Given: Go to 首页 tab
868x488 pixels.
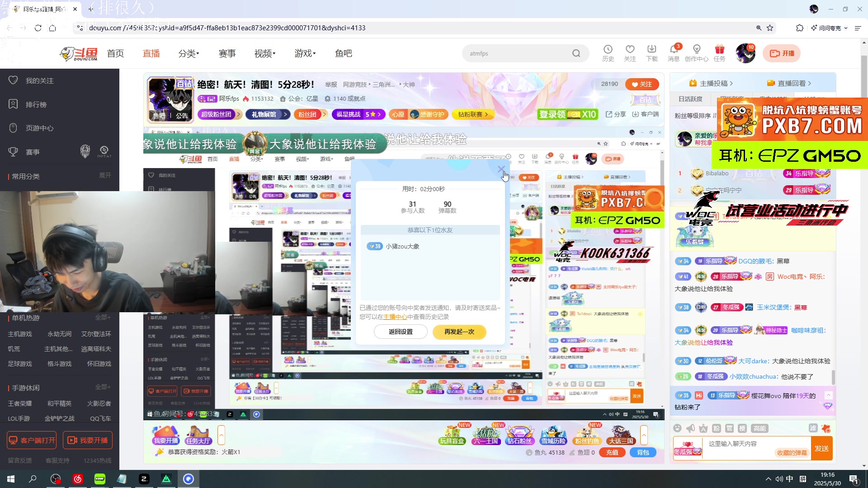Looking at the screenshot, I should [x=115, y=53].
